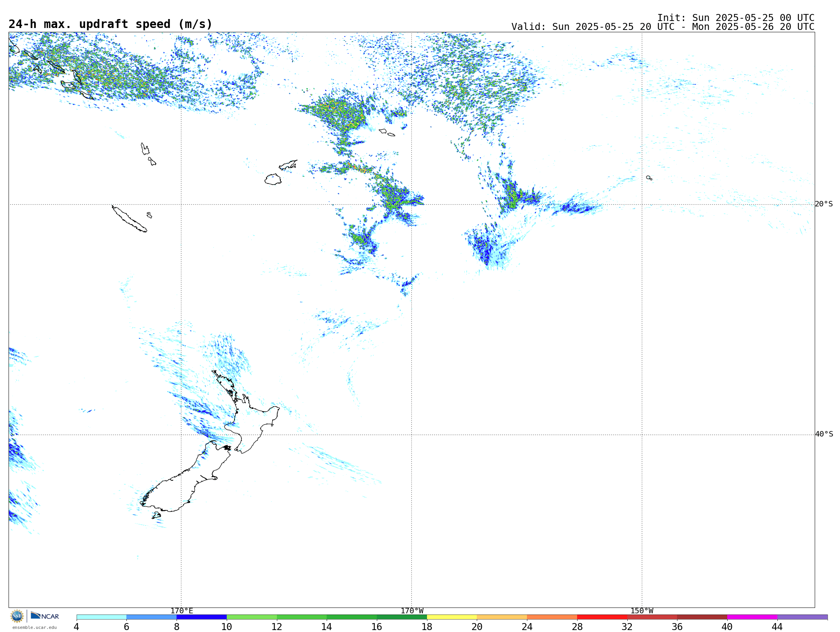This screenshot has height=632, width=840.
Task: Click the Valid time range text line
Action: pyautogui.click(x=663, y=27)
